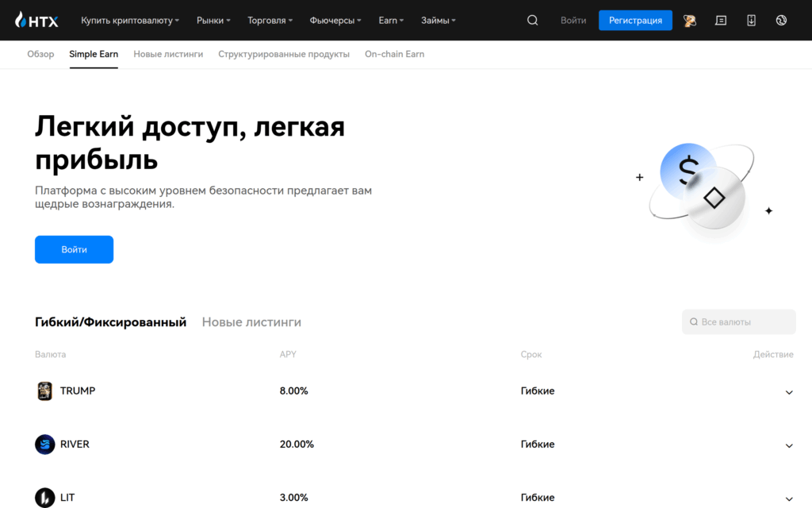812x508 pixels.
Task: Click Гибкие term in LIT row
Action: coord(538,498)
